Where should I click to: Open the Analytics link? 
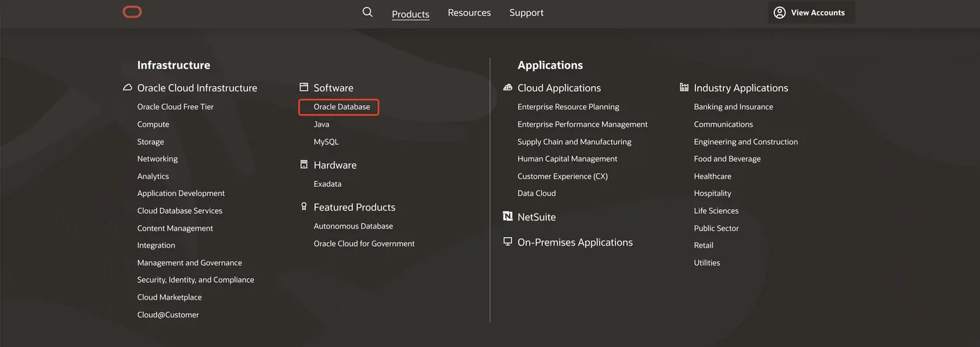[153, 176]
